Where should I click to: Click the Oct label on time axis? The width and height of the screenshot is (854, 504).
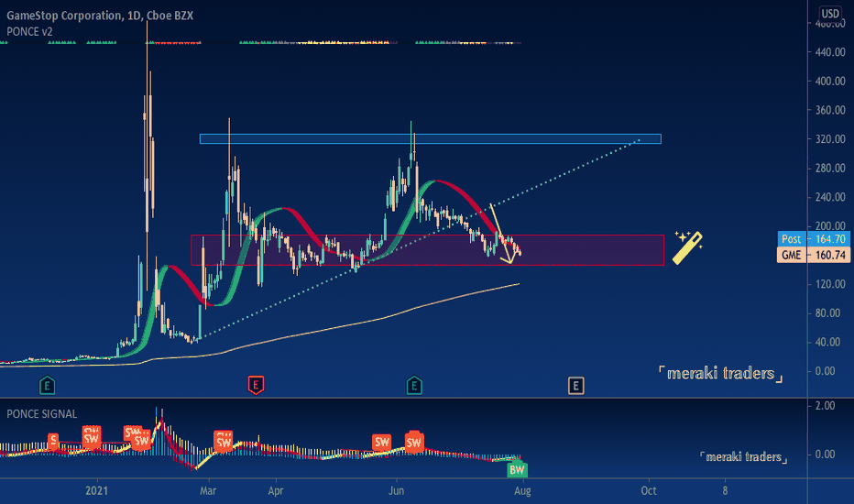pos(649,490)
